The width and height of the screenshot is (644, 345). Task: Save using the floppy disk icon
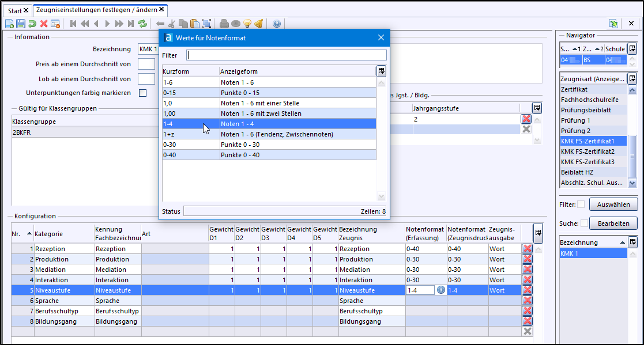21,24
